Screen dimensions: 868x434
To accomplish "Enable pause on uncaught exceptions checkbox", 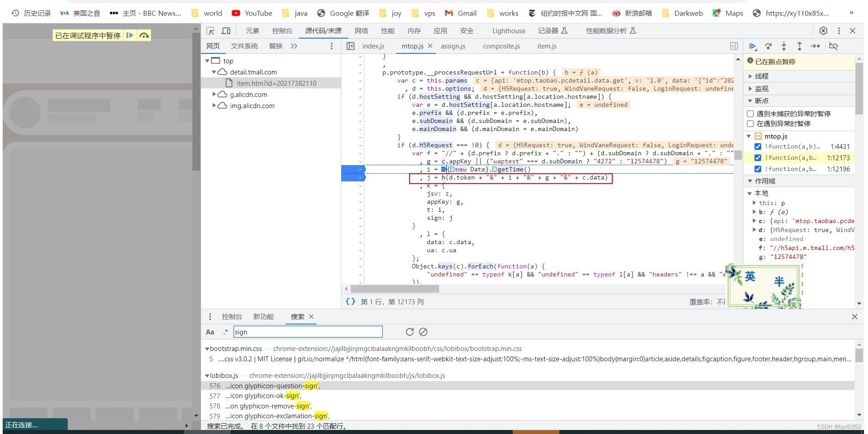I will (750, 114).
